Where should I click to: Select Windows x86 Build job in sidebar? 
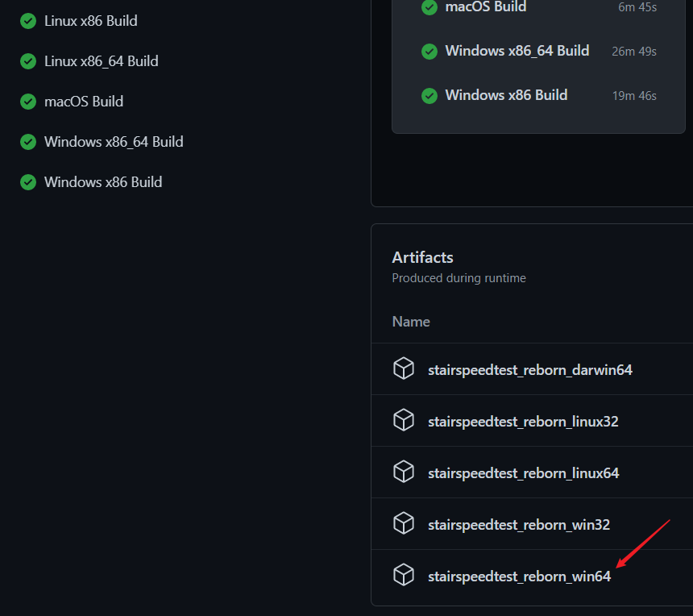pos(103,182)
